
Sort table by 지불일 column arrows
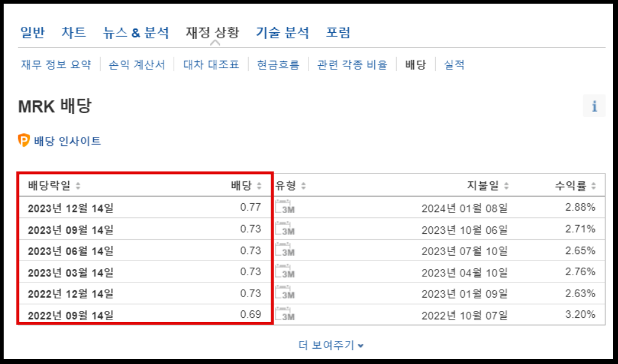click(506, 186)
